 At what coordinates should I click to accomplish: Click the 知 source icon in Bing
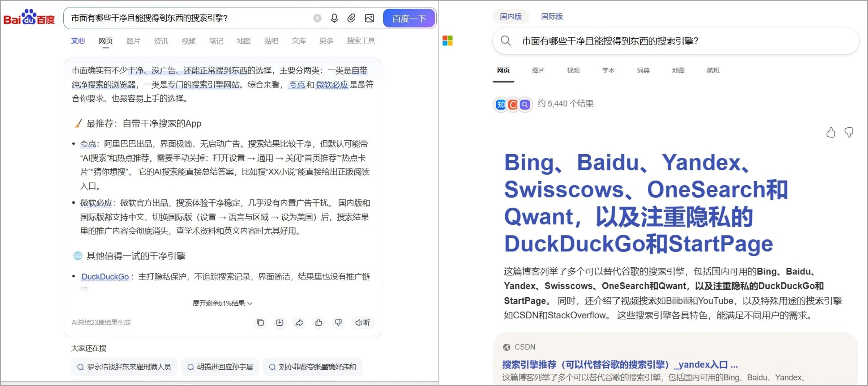tap(501, 105)
